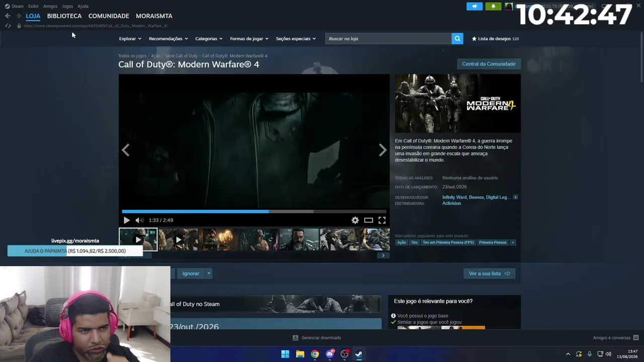Go back using the Steam back arrow
Image resolution: width=644 pixels, height=362 pixels.
[x=8, y=16]
